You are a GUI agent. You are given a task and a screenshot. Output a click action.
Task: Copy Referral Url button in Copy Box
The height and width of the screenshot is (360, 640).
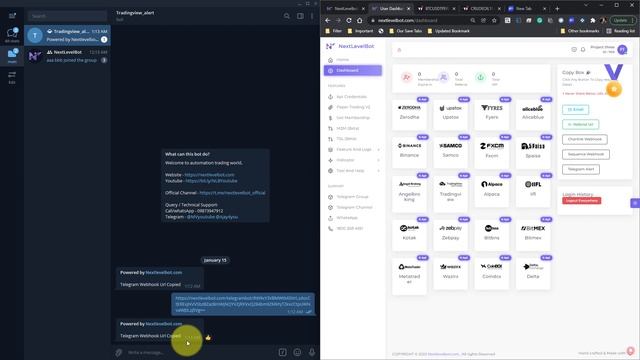pyautogui.click(x=580, y=124)
